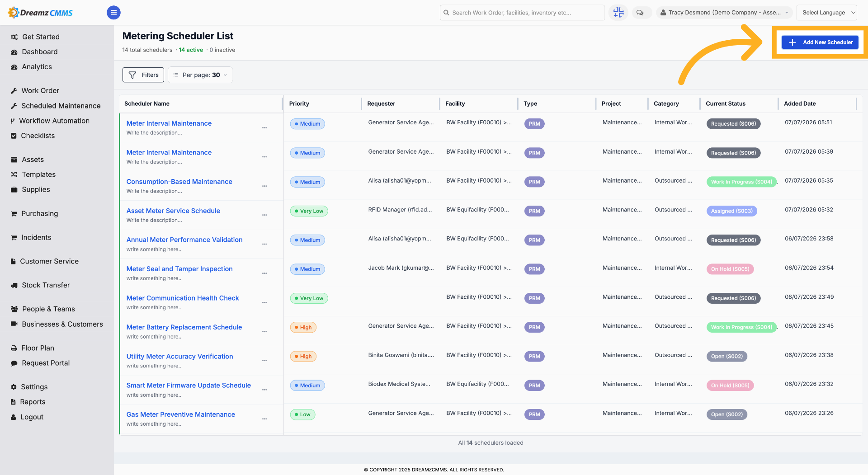Open the QR scanner icon in the header
Screen dimensions: 868x475
[x=618, y=13]
